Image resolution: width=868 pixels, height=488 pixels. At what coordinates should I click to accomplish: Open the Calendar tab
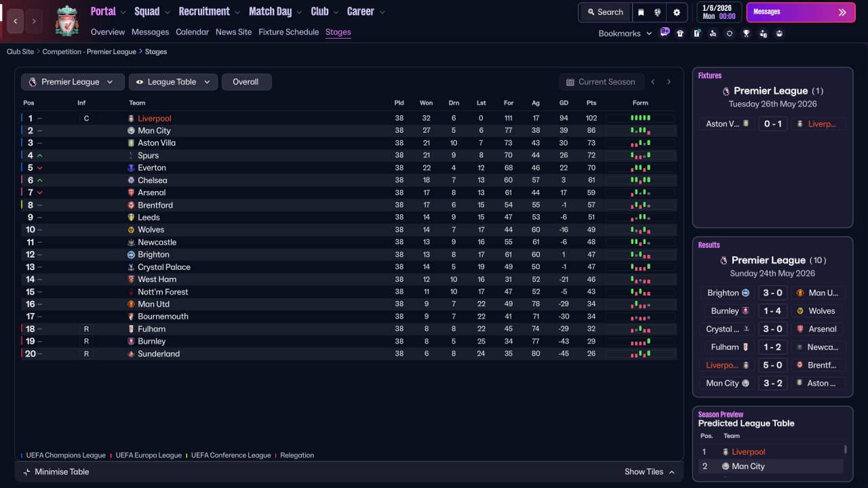point(193,32)
